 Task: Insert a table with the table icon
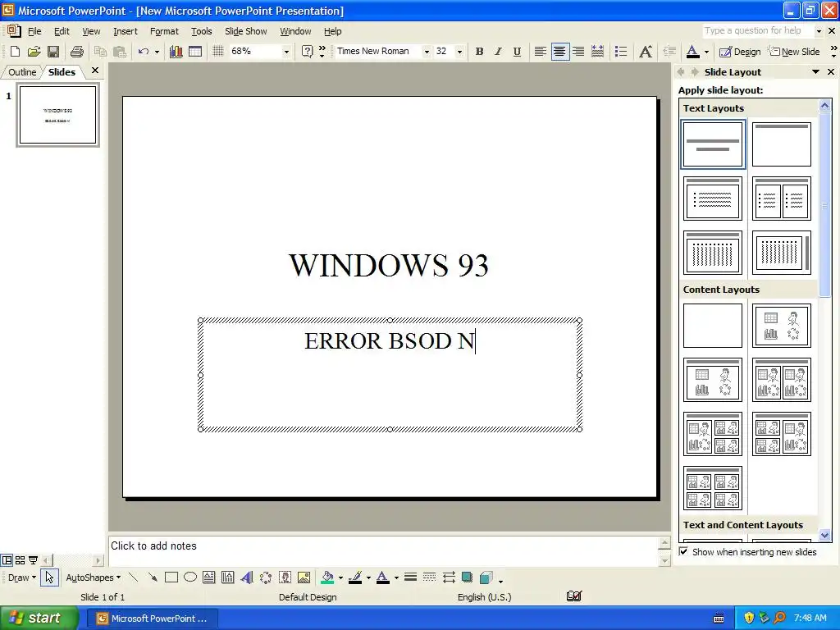pos(195,52)
